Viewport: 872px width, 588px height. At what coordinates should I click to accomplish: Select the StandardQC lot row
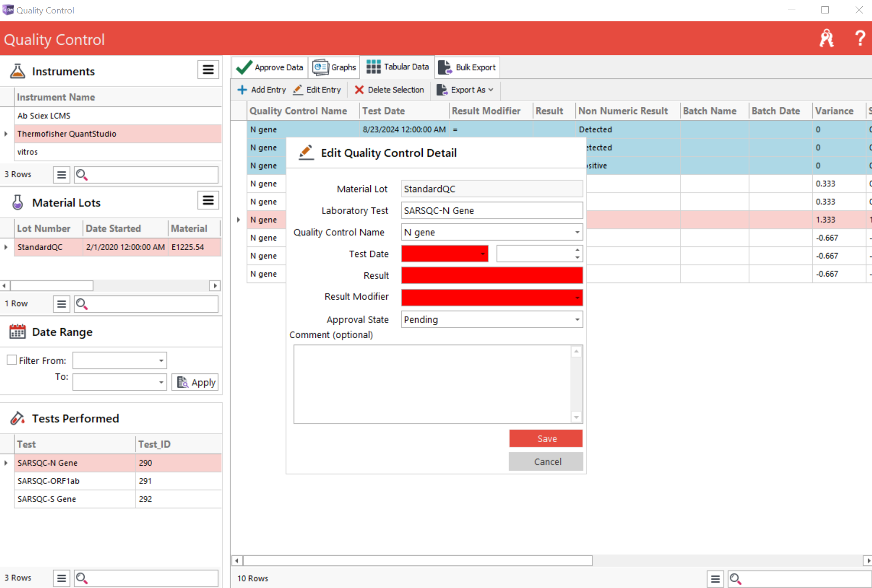click(117, 247)
